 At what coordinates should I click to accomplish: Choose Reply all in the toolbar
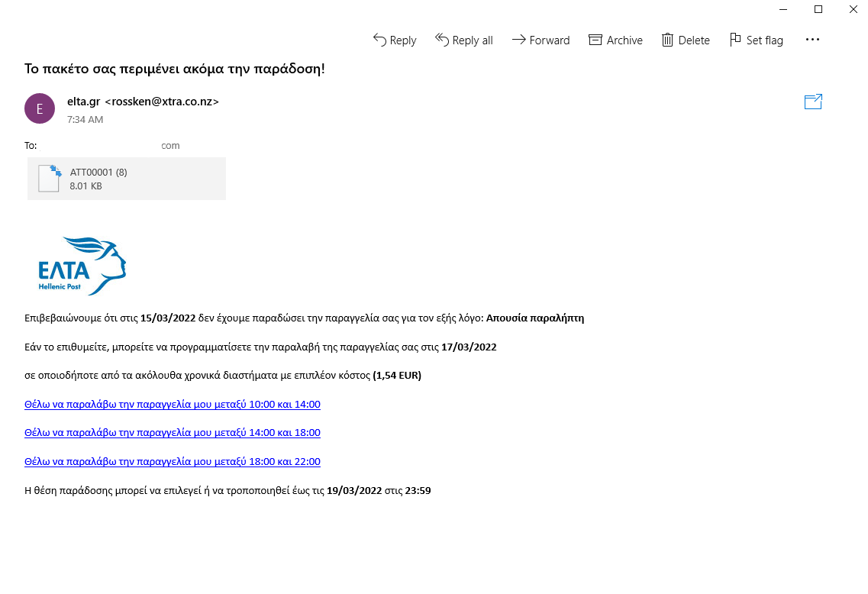point(464,40)
